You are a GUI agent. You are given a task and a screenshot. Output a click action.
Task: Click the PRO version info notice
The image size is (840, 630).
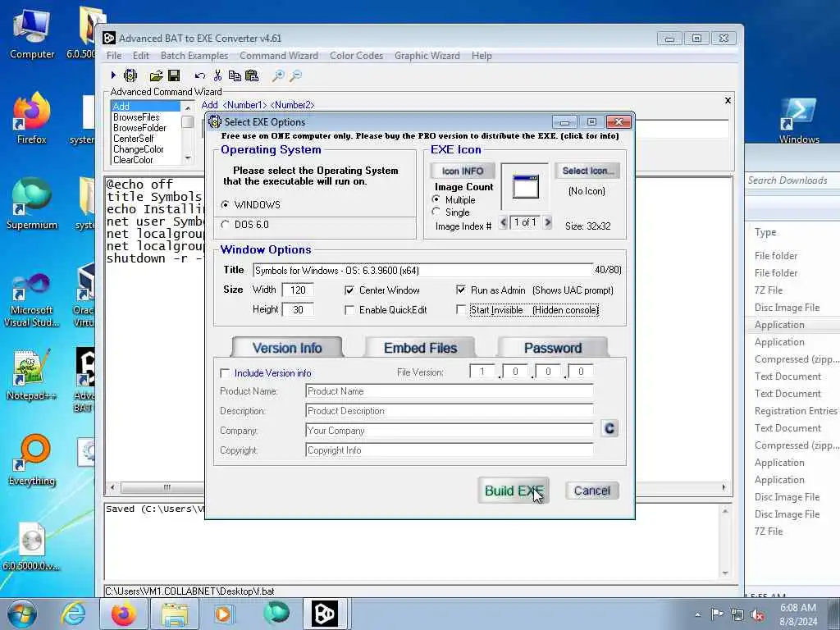coord(420,136)
